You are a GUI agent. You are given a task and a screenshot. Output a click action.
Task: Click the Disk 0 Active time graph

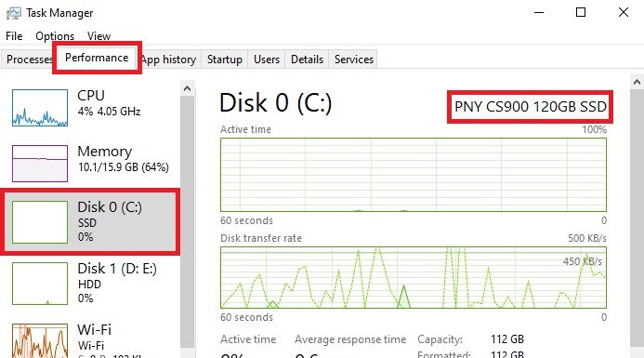(414, 175)
